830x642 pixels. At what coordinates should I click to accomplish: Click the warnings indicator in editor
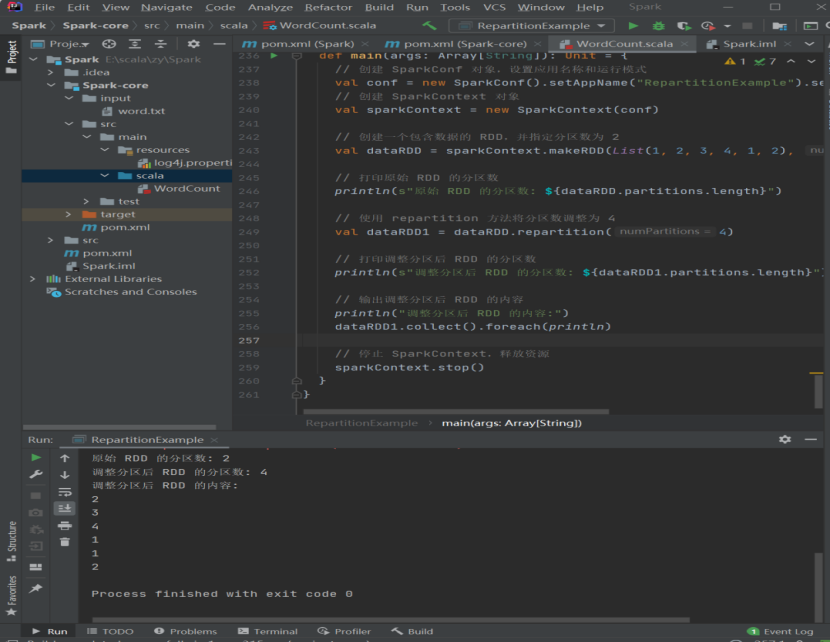[x=736, y=61]
